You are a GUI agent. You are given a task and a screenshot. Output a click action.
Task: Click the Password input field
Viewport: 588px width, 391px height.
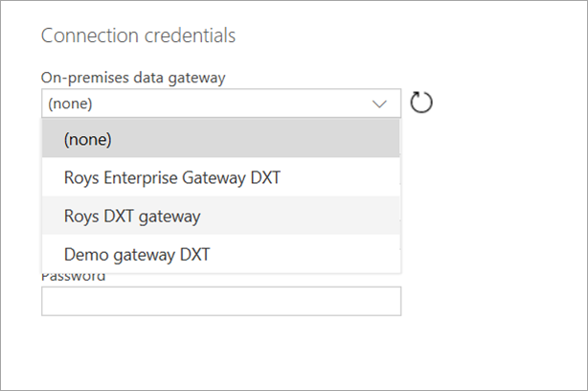(220, 301)
